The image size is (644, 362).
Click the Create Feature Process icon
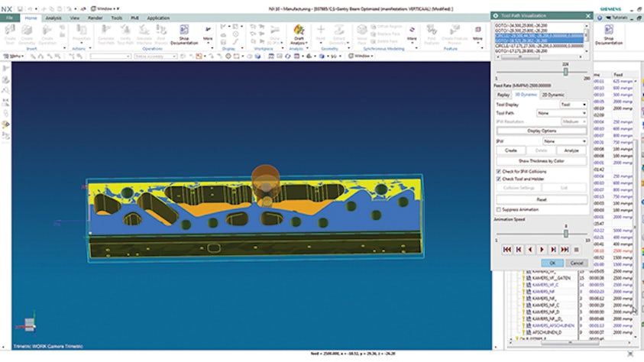455,35
